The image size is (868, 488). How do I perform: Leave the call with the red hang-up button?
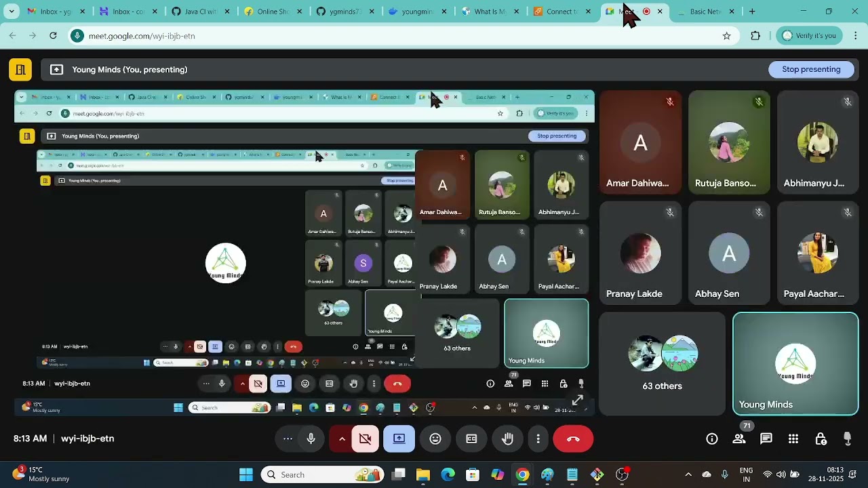(573, 439)
